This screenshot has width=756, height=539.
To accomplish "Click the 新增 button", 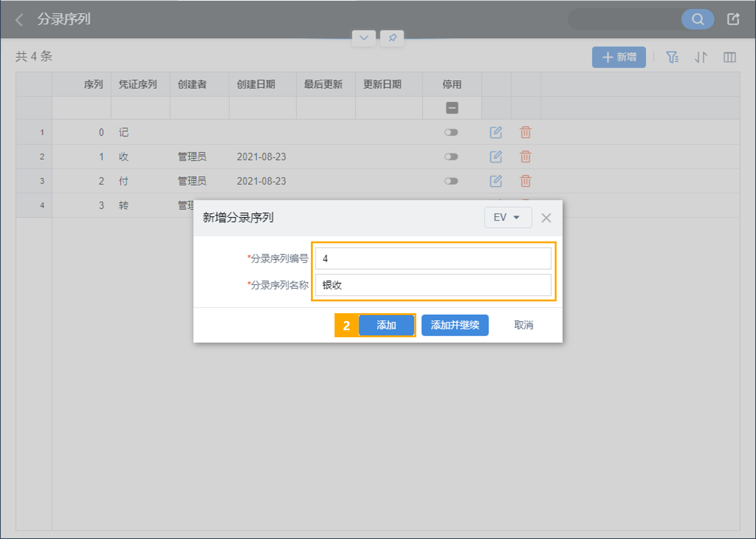I will pos(619,57).
